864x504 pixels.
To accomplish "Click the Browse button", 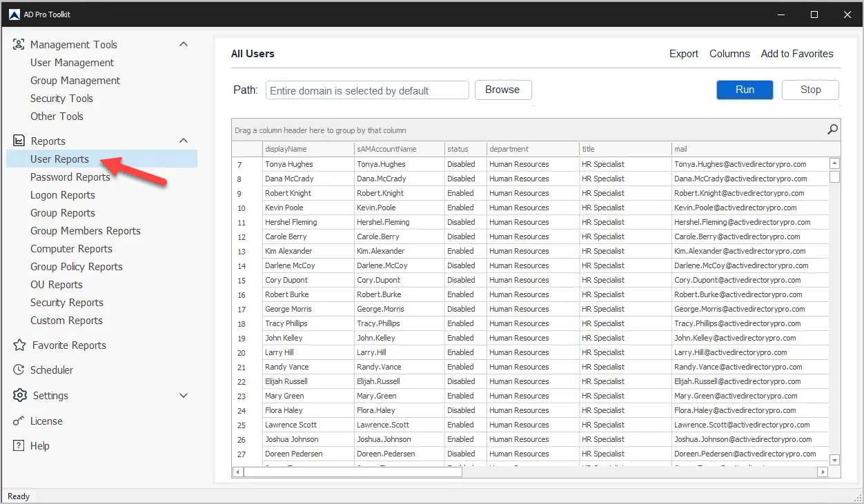I will tap(502, 90).
